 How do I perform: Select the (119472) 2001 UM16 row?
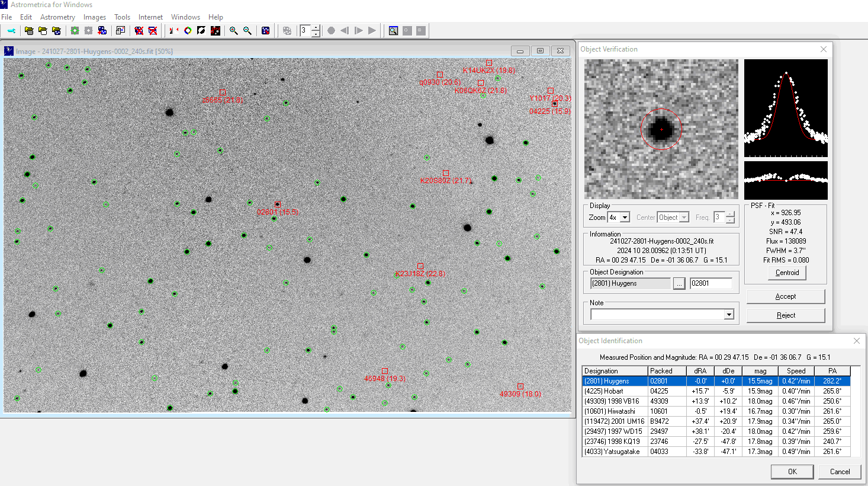[x=716, y=421]
